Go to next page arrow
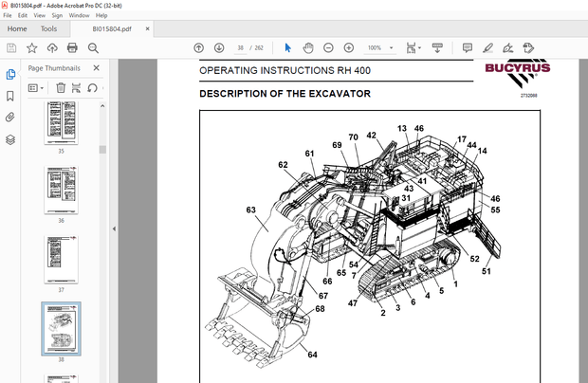The width and height of the screenshot is (588, 383). (x=219, y=48)
